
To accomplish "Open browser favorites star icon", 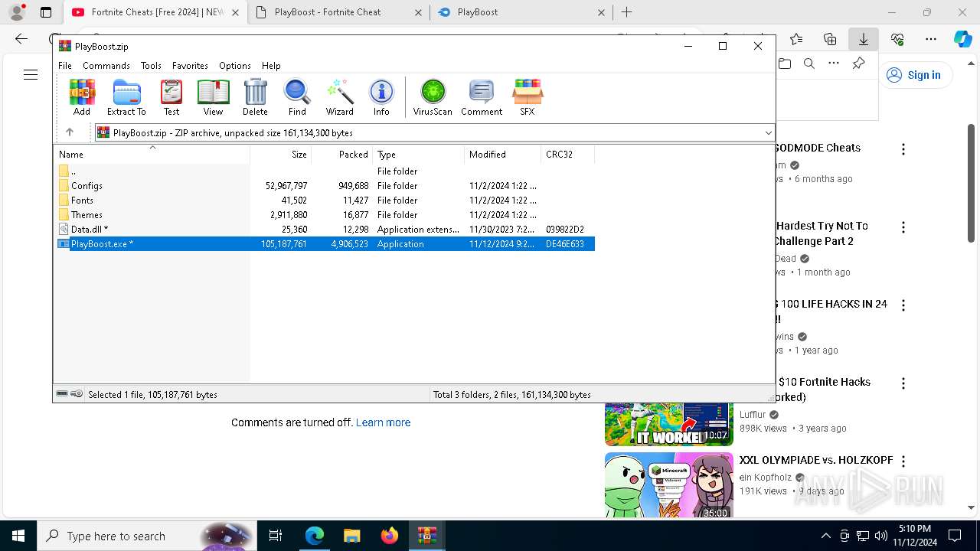I will point(796,39).
